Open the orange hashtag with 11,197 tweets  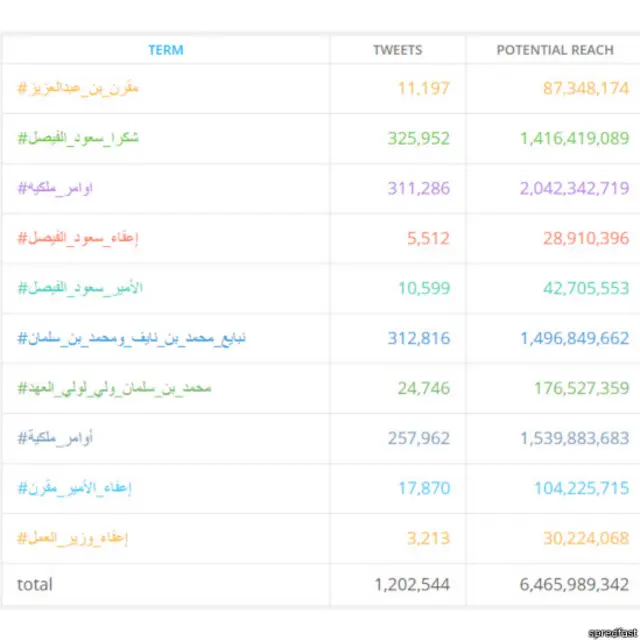78,88
